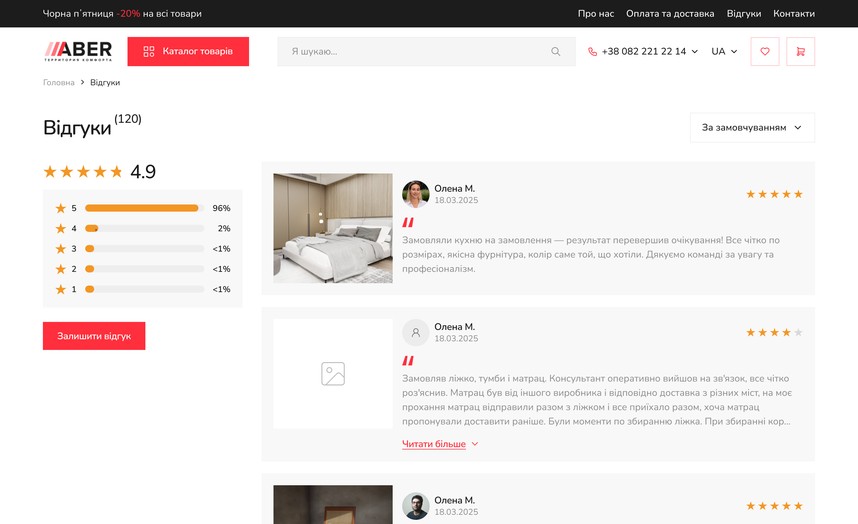The height and width of the screenshot is (524, 858).
Task: Click the 1-star rating bar
Action: [x=144, y=289]
